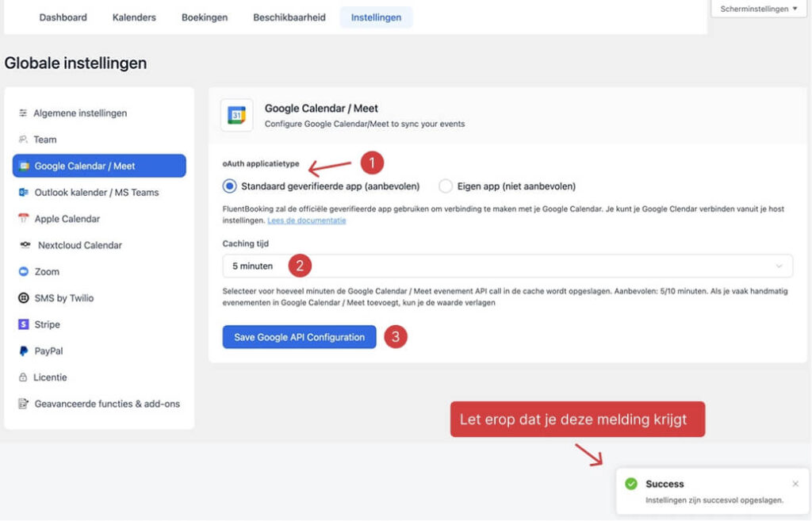Expand the Scherminstellingen dropdown

(759, 9)
